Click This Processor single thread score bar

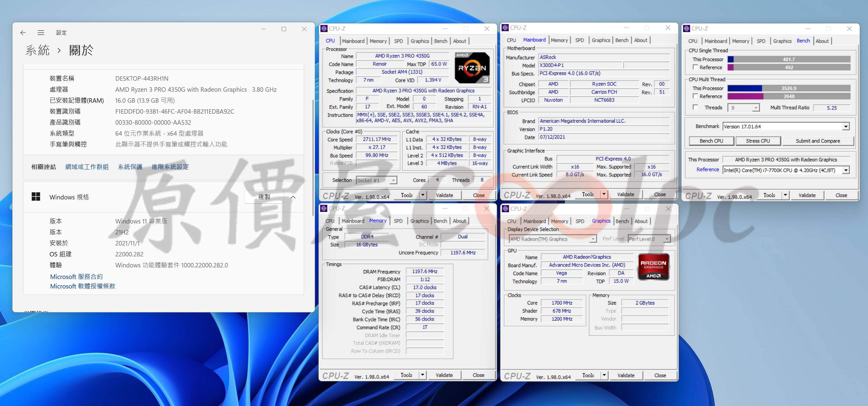(x=789, y=59)
